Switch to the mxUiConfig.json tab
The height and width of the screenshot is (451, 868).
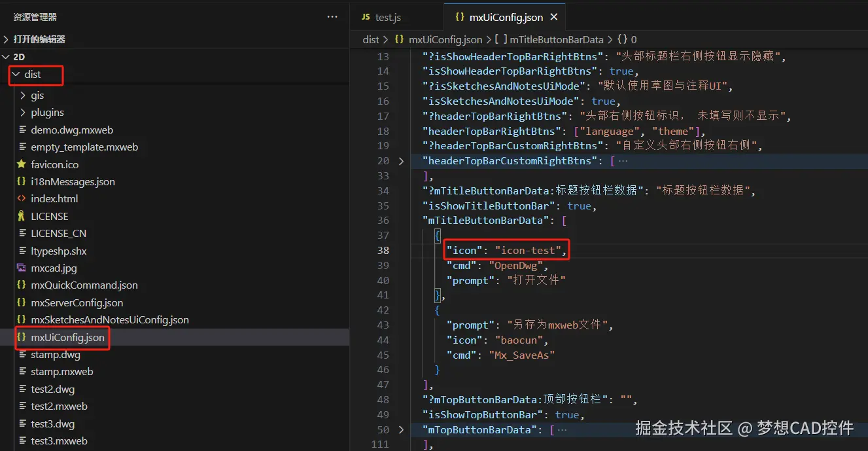(504, 17)
